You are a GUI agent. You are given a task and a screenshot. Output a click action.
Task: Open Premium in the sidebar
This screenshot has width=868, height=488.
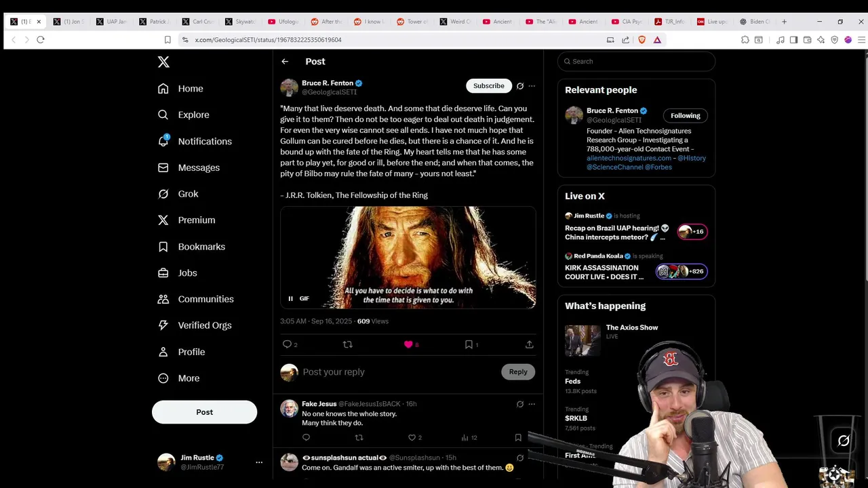(186, 220)
